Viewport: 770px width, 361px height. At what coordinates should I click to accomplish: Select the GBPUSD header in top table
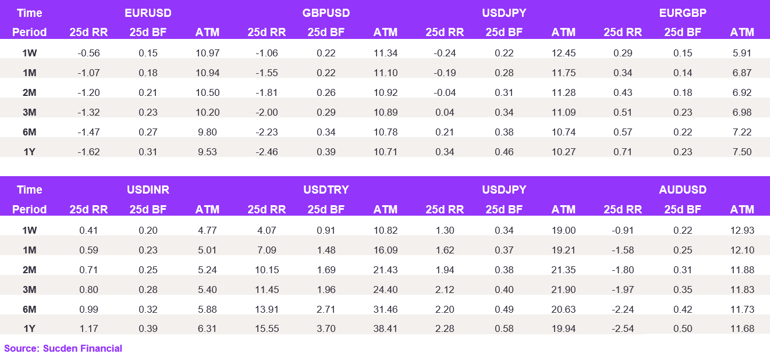coord(326,13)
